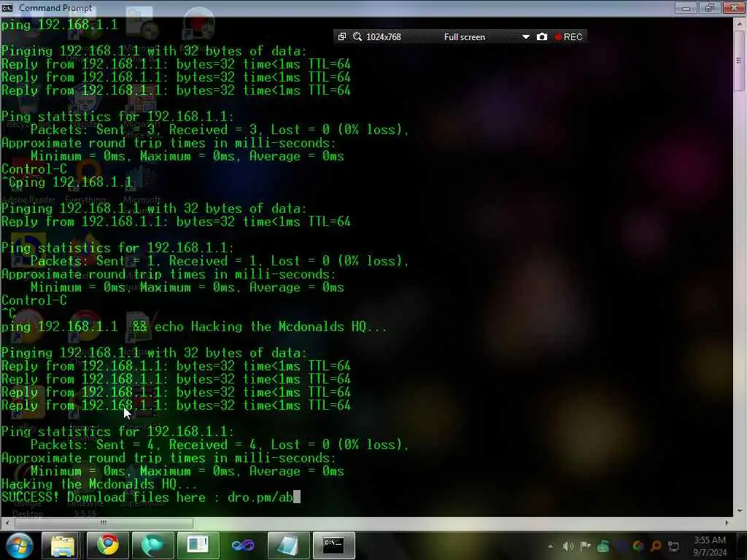Start recording with the REC button

click(x=568, y=36)
